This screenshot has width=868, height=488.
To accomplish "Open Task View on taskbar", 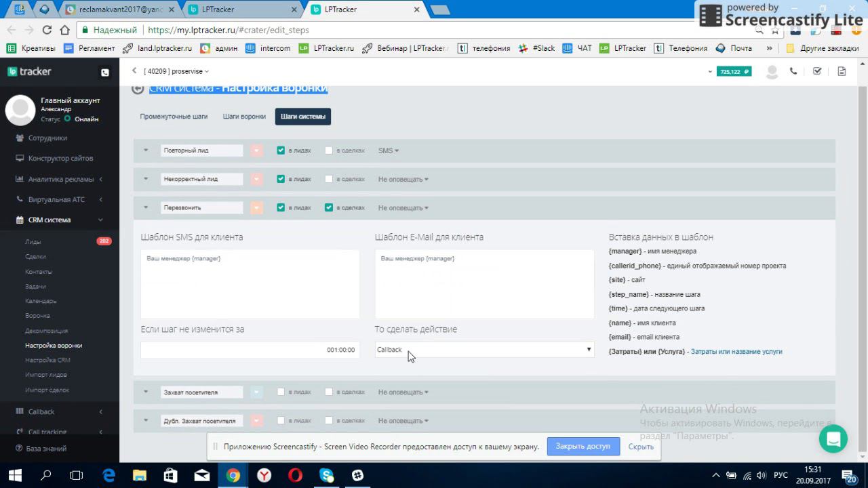I will tap(77, 476).
